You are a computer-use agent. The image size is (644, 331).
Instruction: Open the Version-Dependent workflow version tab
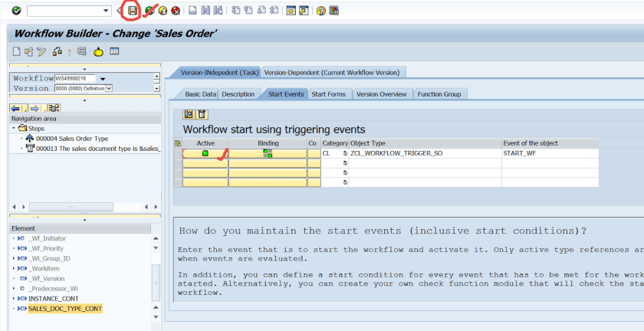click(x=333, y=72)
